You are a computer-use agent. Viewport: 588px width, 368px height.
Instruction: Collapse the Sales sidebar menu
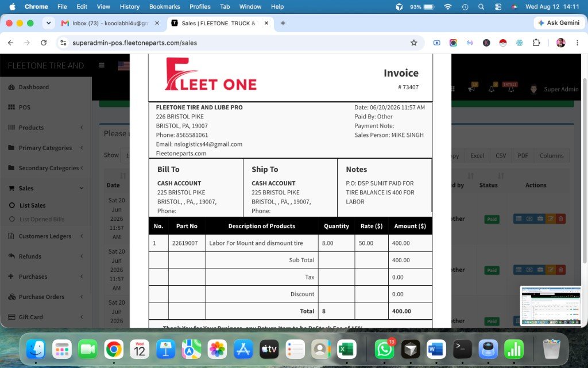tap(45, 188)
